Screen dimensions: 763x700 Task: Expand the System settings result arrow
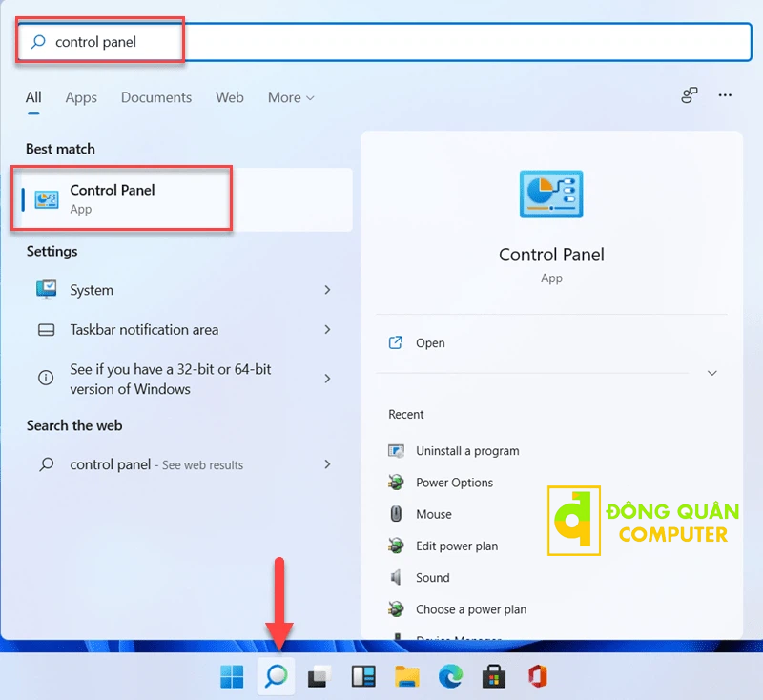[327, 290]
